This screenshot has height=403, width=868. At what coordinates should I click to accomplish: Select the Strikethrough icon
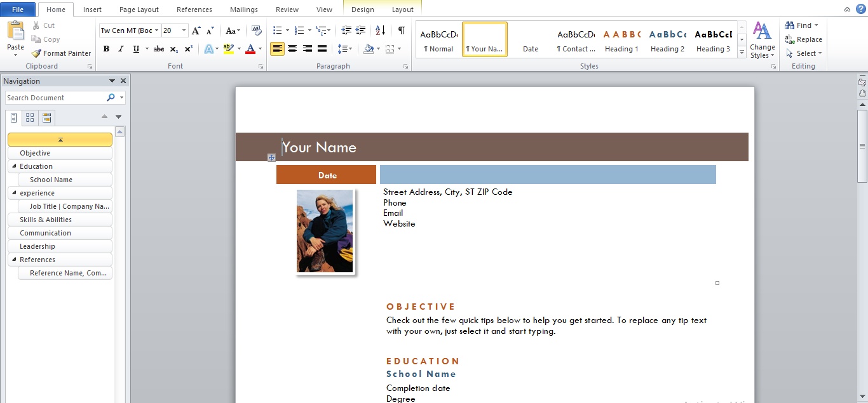(158, 49)
